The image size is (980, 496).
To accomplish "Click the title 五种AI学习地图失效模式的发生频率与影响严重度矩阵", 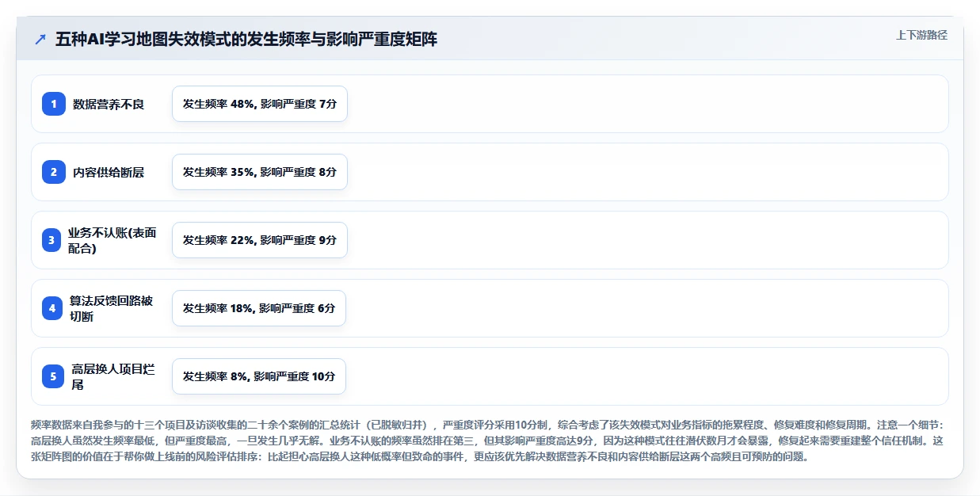I will (x=246, y=40).
